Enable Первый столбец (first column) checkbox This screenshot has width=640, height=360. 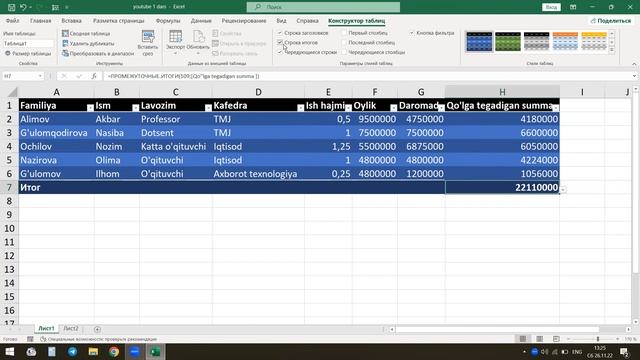pyautogui.click(x=344, y=33)
